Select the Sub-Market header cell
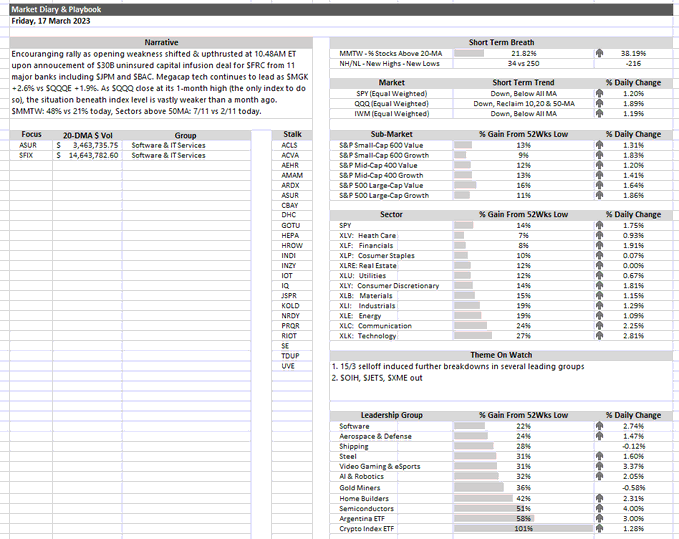 [391, 134]
